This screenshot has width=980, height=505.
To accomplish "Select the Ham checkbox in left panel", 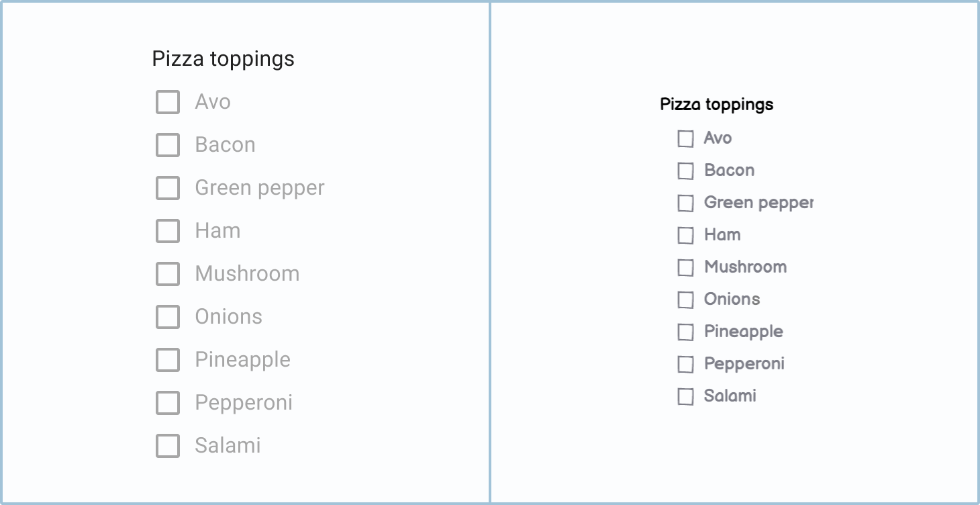I will pyautogui.click(x=168, y=231).
